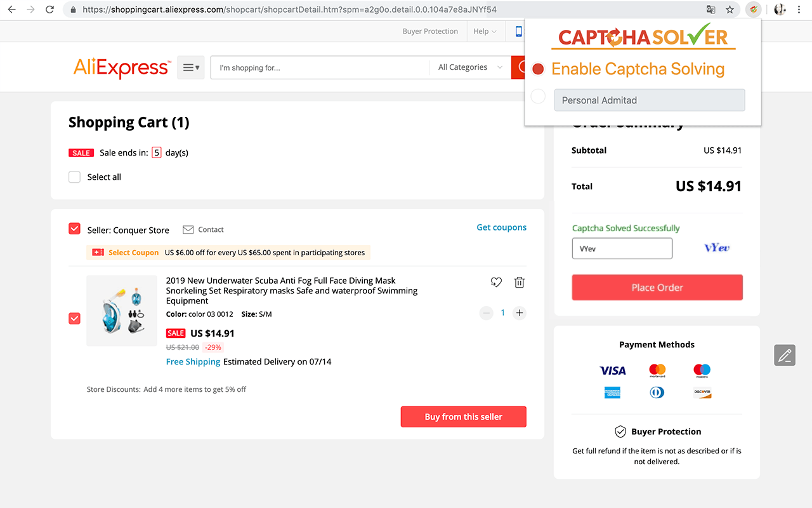Open the Buyer Protection top link
Viewport: 812px width, 508px height.
tap(430, 31)
